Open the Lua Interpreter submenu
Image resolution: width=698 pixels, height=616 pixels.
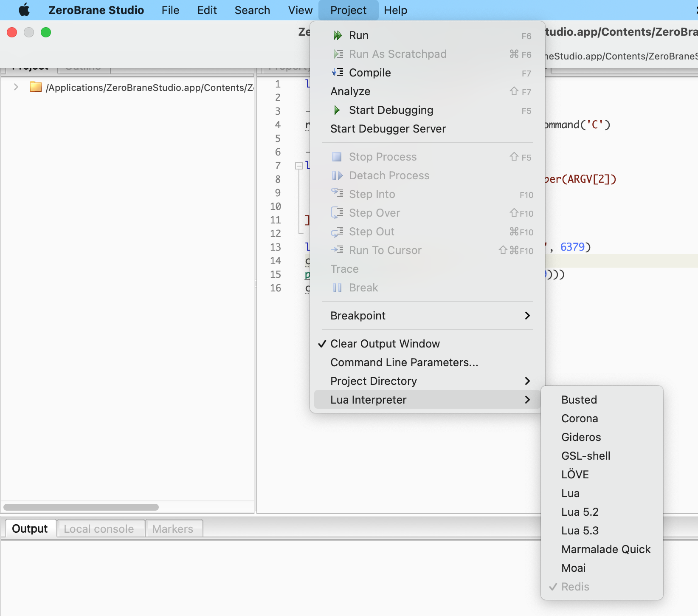click(427, 400)
